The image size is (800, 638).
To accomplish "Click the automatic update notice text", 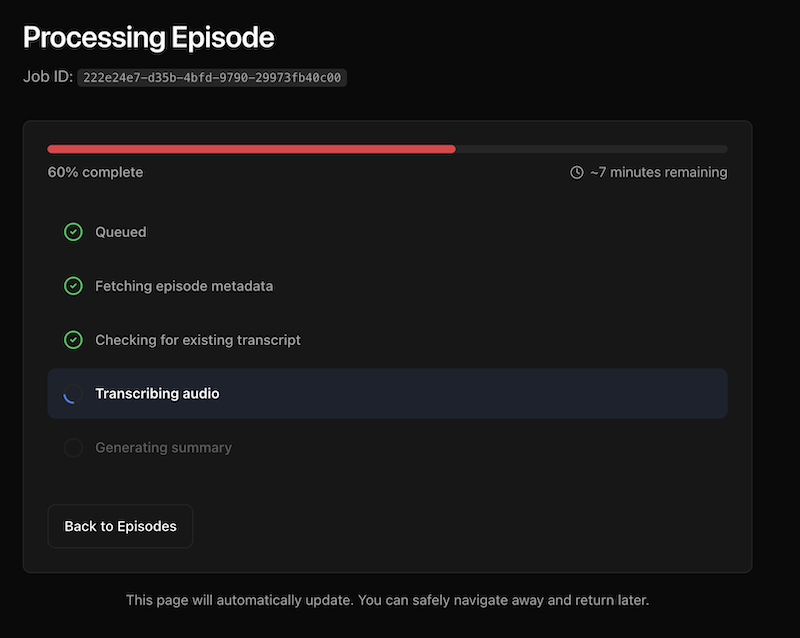I will click(387, 601).
